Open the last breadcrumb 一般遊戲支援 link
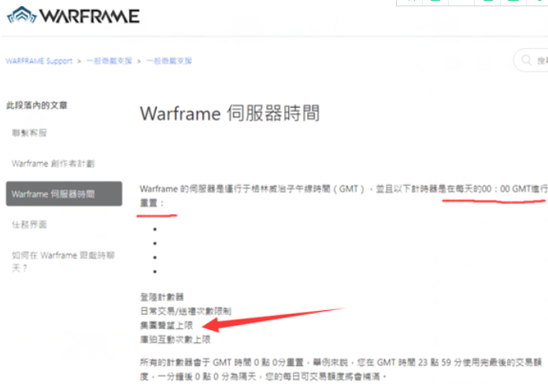This screenshot has height=392, width=548. (168, 61)
